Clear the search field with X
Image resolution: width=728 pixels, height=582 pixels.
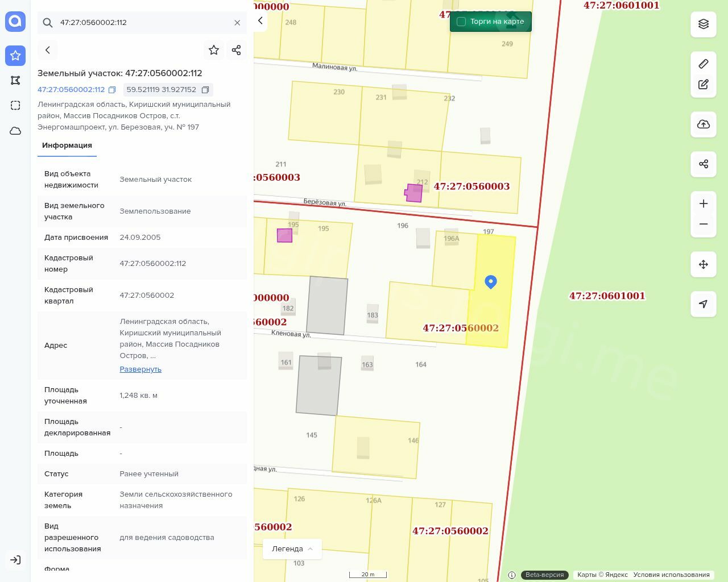click(x=237, y=23)
